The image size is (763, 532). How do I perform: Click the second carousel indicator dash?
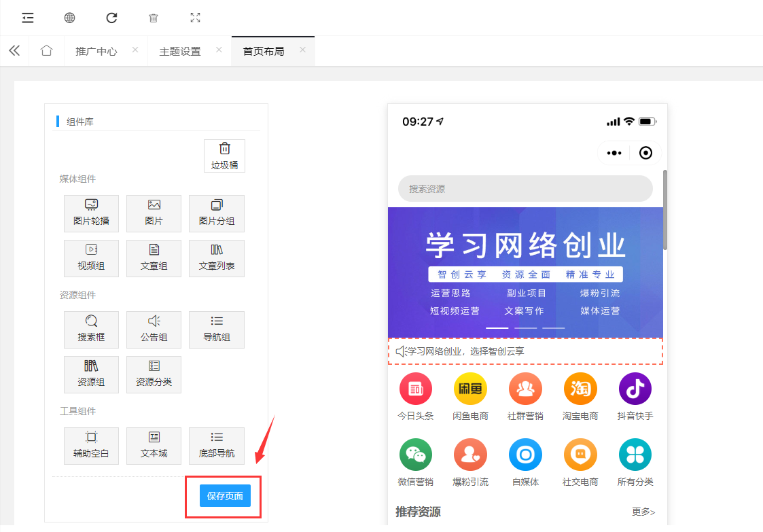tap(525, 328)
